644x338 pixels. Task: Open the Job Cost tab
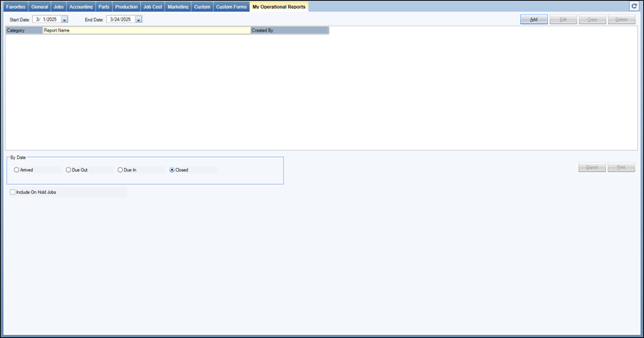pos(152,7)
